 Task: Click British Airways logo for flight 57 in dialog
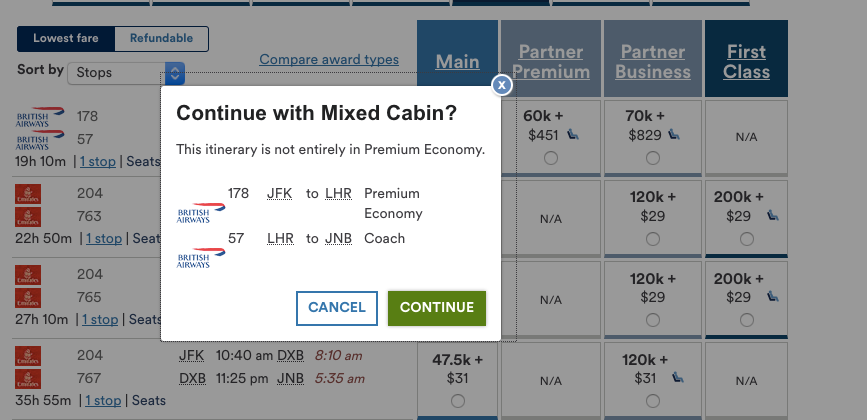tap(201, 257)
